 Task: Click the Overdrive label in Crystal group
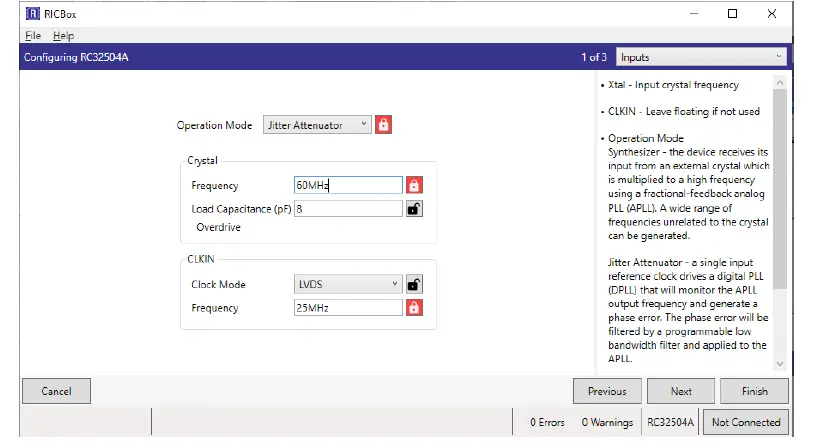218,228
